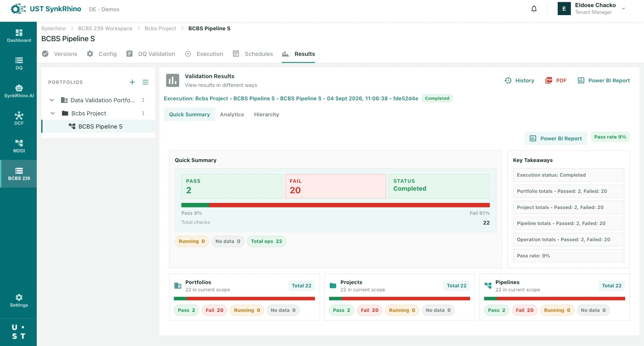Viewport: 644px width, 346px height.
Task: Click the notifications bell icon
Action: tap(534, 9)
